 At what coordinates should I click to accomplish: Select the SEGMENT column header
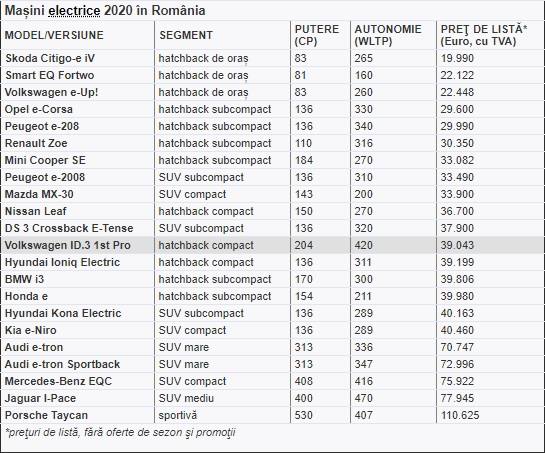coord(186,35)
